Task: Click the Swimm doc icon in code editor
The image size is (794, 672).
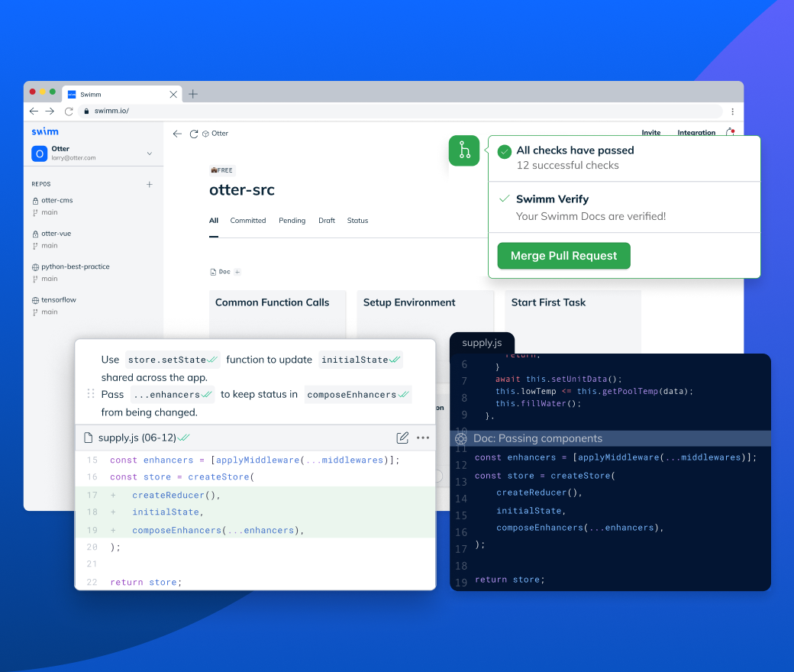Action: point(461,438)
